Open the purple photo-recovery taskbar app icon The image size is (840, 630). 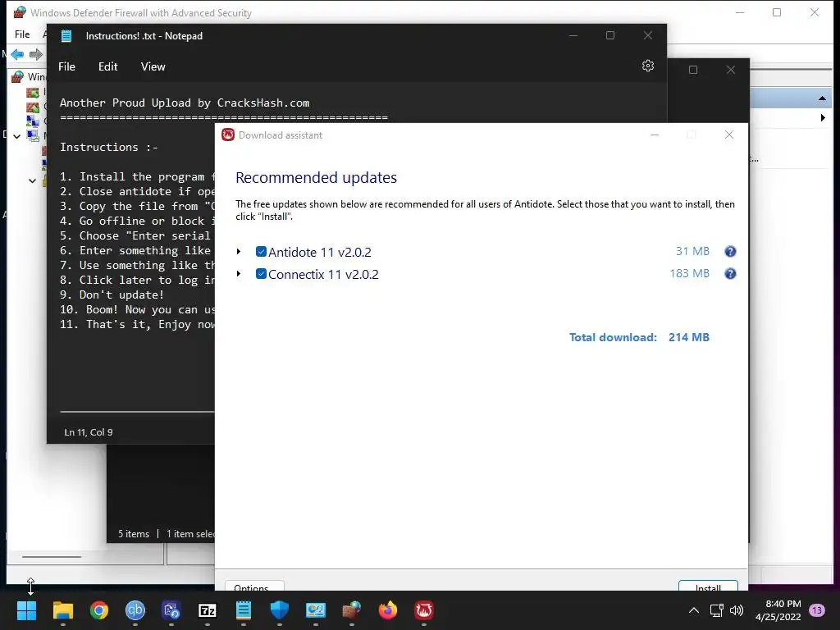point(171,610)
